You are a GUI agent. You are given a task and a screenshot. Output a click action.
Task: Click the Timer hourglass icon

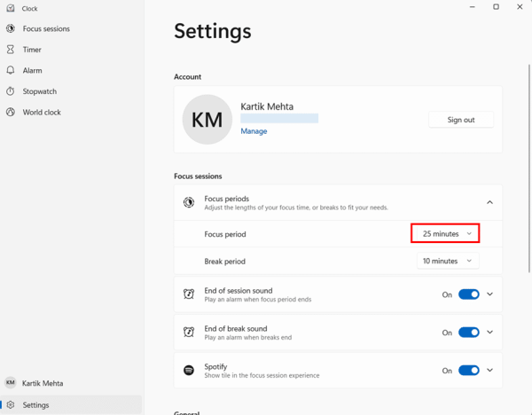(x=11, y=50)
